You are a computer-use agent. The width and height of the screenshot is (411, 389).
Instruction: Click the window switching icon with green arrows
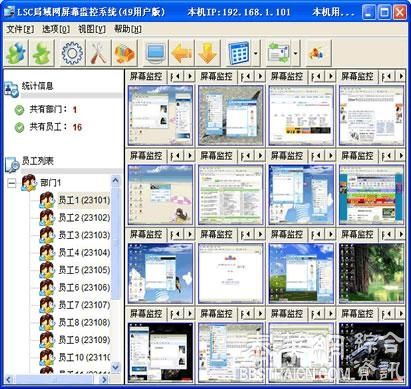(279, 53)
